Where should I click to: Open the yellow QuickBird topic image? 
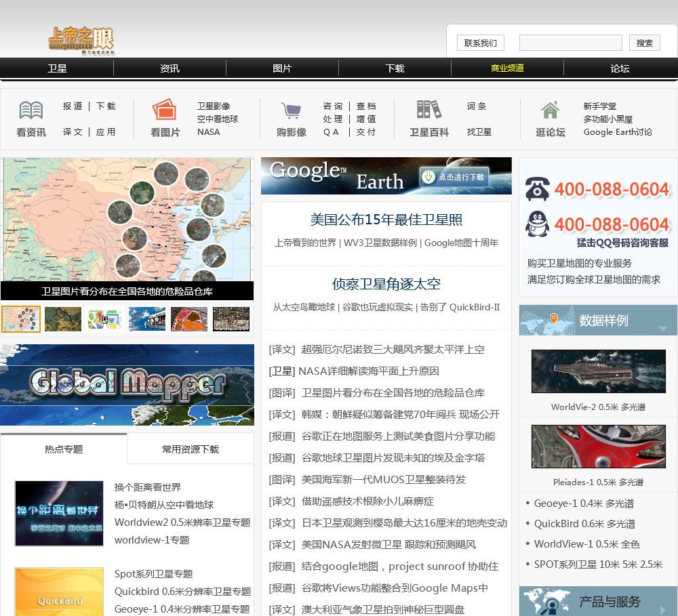coord(59,592)
